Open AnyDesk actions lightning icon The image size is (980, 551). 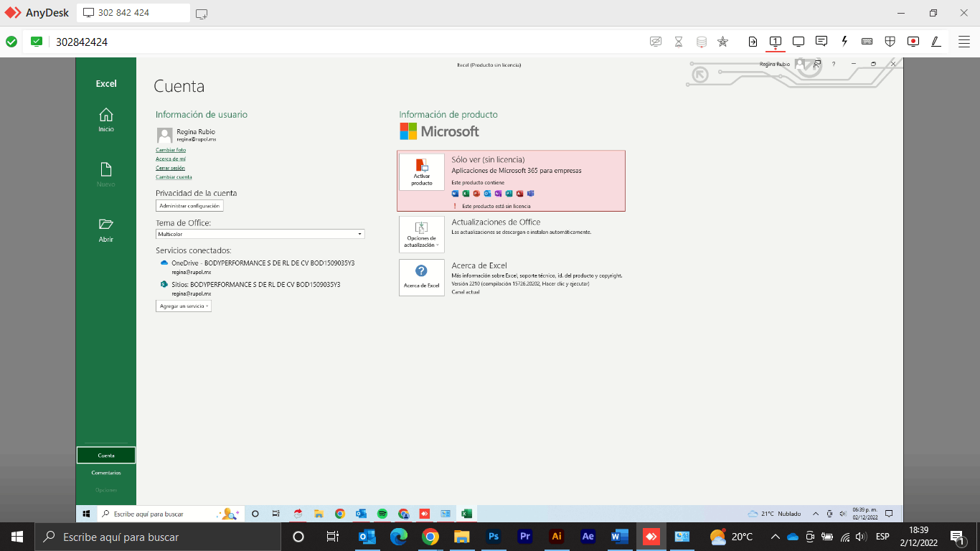844,42
